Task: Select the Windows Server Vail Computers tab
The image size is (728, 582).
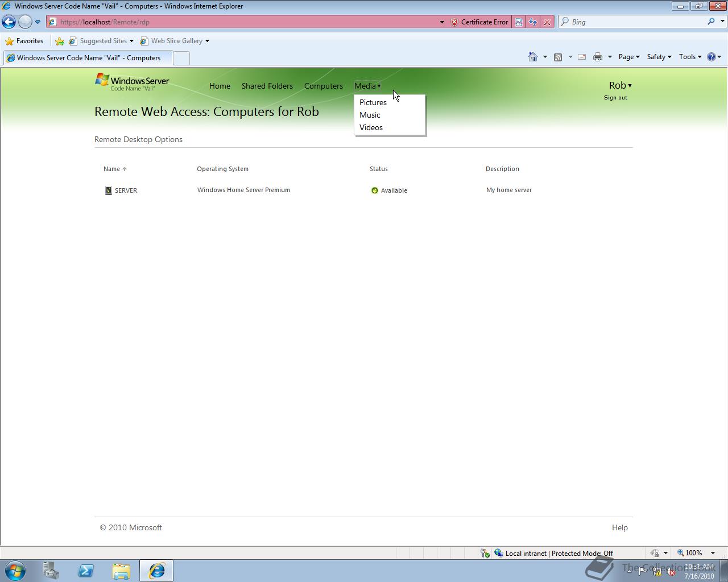Action: tap(88, 58)
